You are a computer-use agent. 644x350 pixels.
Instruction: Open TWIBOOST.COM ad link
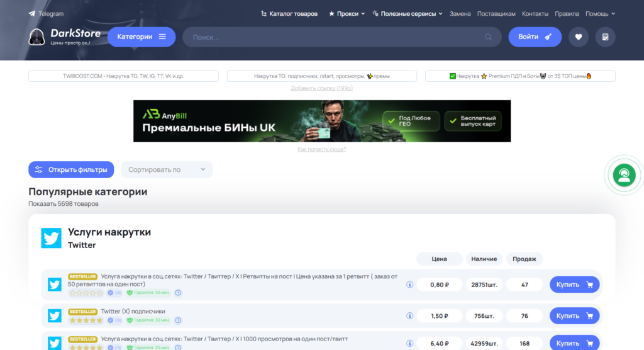coord(123,76)
